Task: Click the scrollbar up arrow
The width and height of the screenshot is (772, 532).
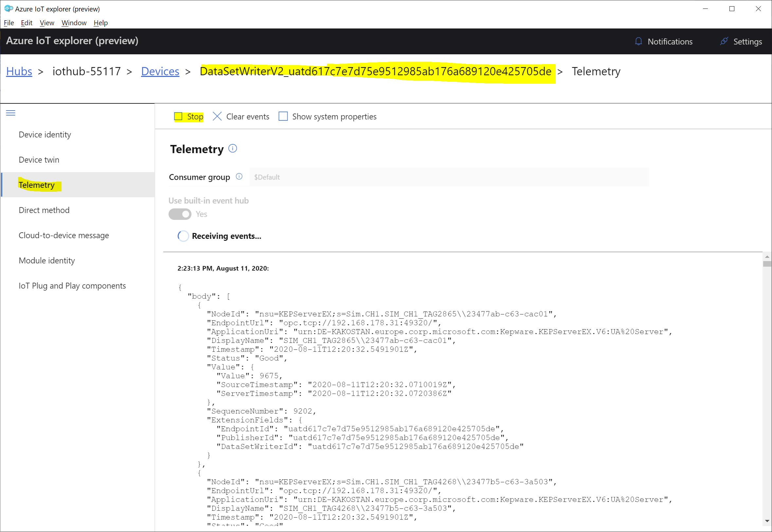Action: [x=767, y=257]
